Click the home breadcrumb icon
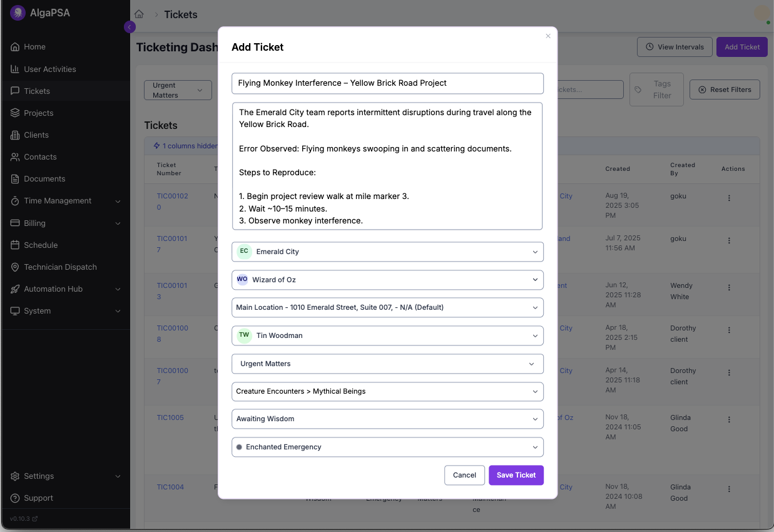The width and height of the screenshot is (774, 532). click(x=139, y=14)
